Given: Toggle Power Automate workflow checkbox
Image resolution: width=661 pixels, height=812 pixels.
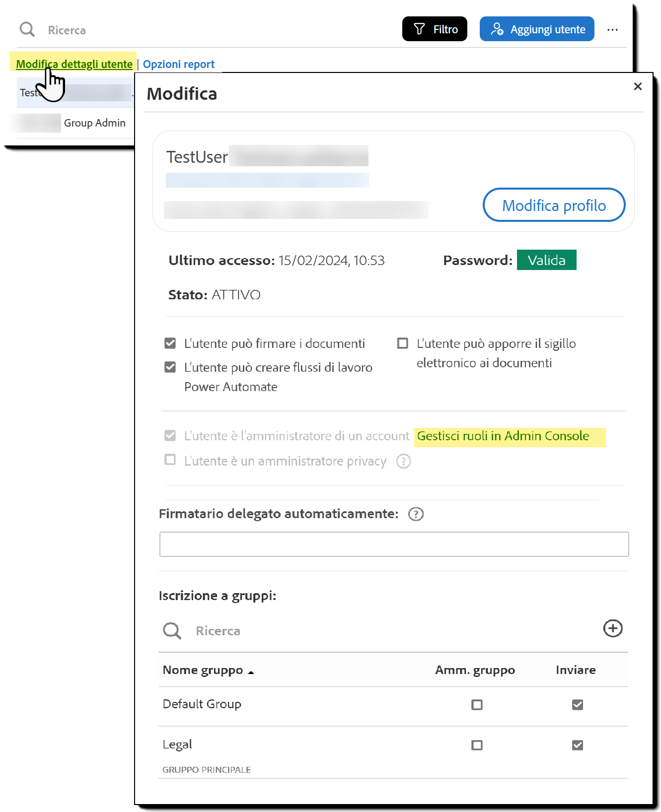Looking at the screenshot, I should click(x=170, y=367).
